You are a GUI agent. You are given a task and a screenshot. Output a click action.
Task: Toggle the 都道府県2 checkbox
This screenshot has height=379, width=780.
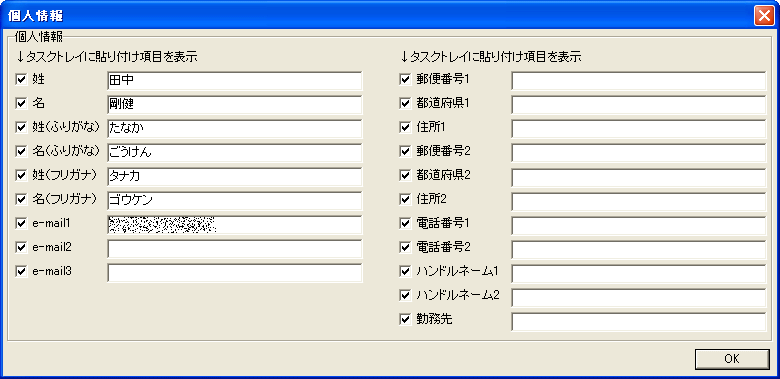tap(405, 175)
